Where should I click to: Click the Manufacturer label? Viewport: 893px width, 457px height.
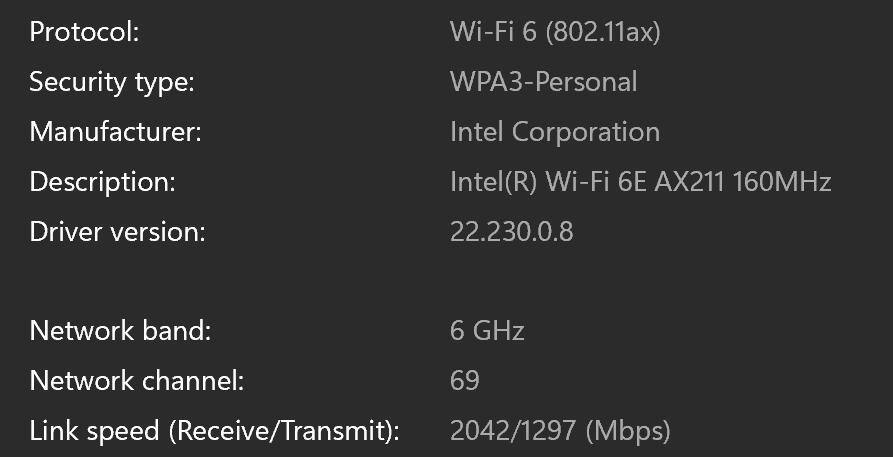tap(115, 132)
